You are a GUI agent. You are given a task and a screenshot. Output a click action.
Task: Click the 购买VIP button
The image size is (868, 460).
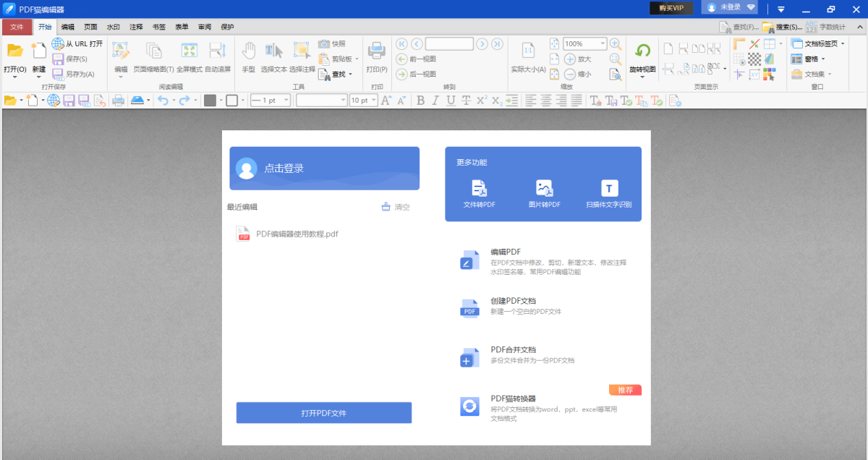tap(671, 8)
